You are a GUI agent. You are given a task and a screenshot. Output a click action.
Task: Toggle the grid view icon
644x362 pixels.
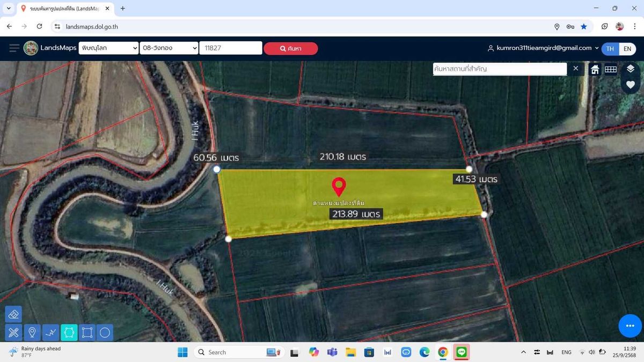tap(611, 69)
